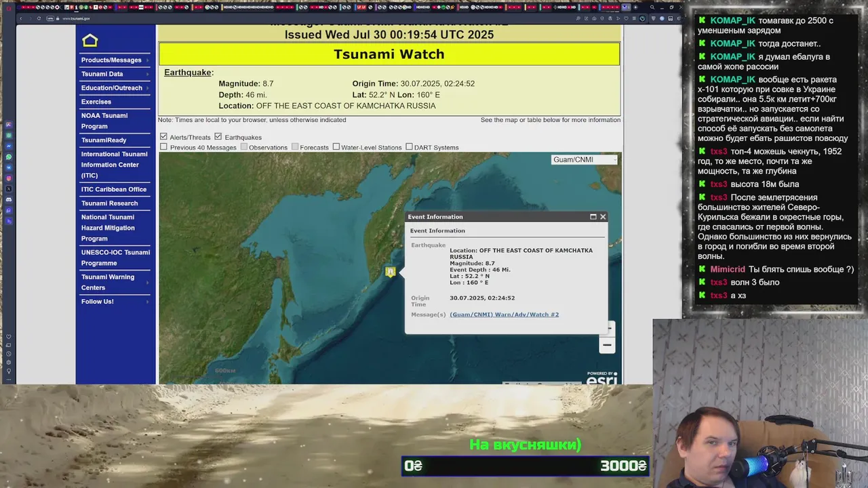Toggle the Earthquakes checkbox
The height and width of the screenshot is (488, 868).
coord(218,137)
